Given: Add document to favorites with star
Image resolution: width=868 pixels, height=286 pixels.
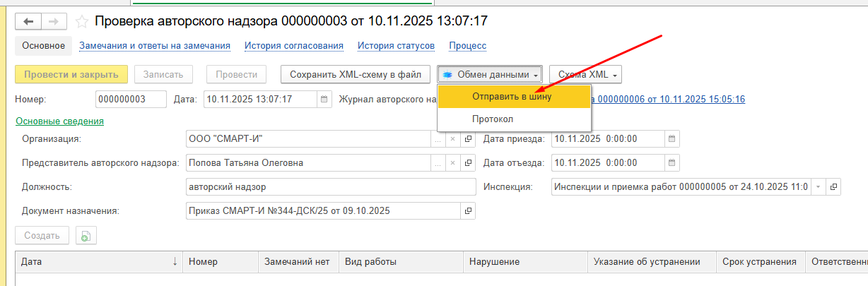Looking at the screenshot, I should click(x=82, y=22).
